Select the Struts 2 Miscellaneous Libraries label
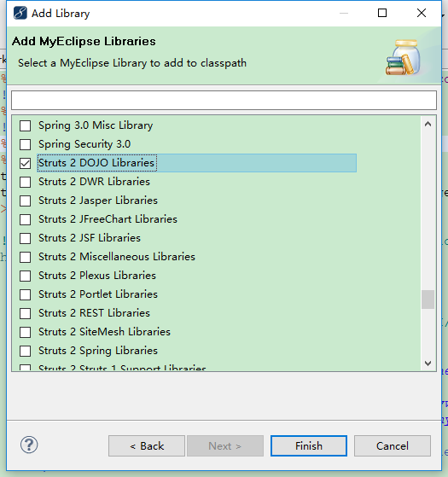The image size is (448, 477). coord(117,257)
